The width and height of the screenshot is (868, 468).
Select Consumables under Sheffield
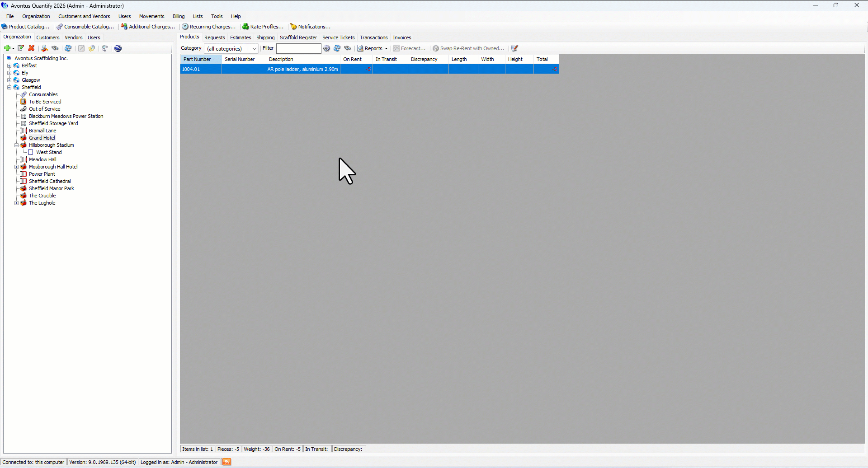tap(43, 94)
